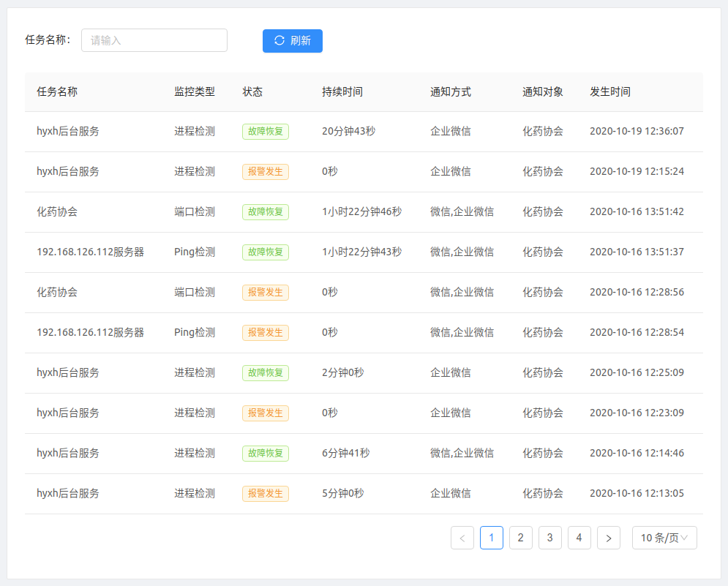The width and height of the screenshot is (728, 586).
Task: Click the 监控类型 column header
Action: point(195,92)
